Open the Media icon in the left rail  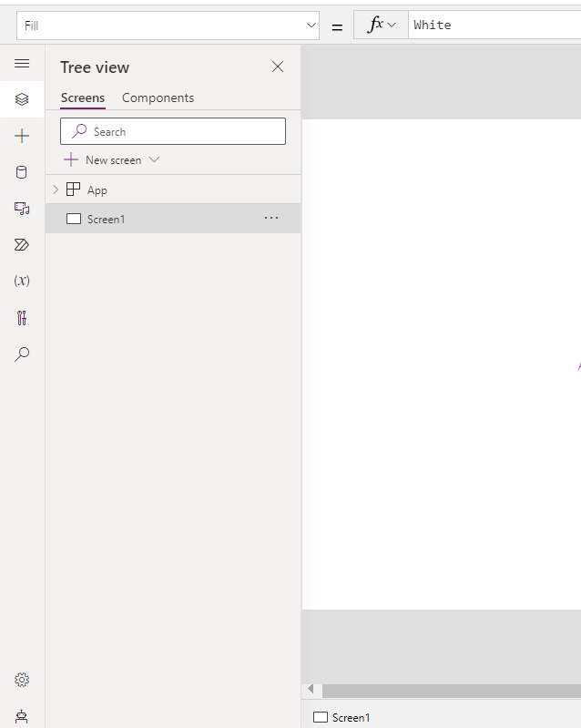tap(22, 209)
